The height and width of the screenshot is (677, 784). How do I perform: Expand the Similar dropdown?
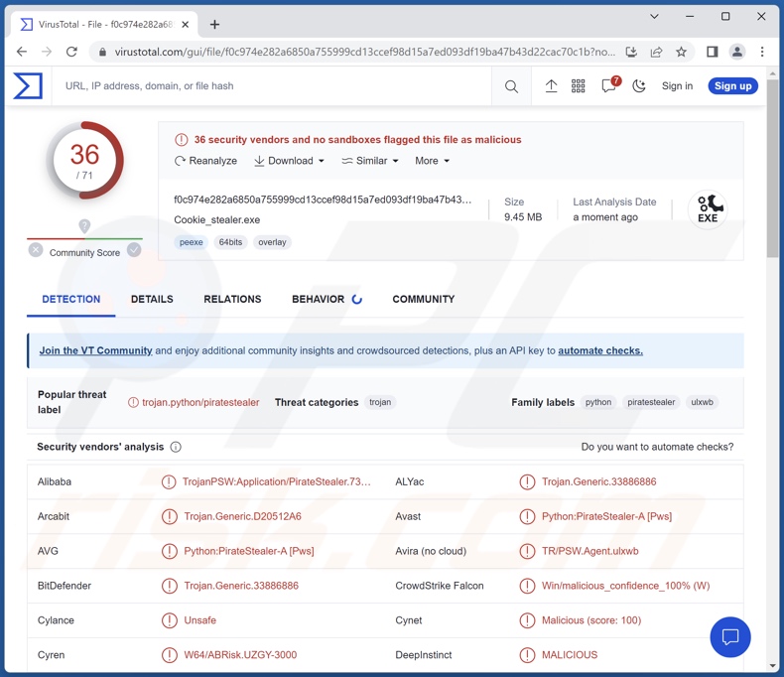point(370,161)
